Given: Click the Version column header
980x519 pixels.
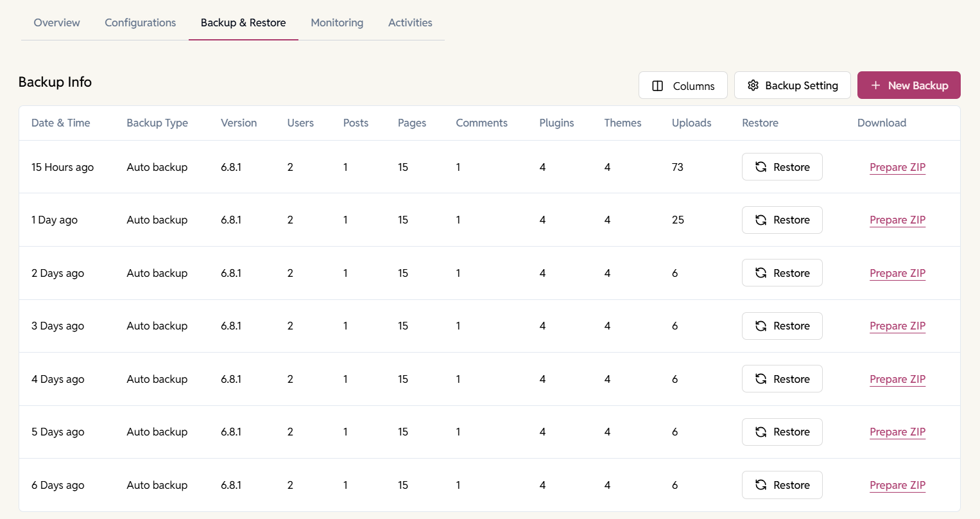Looking at the screenshot, I should [239, 123].
